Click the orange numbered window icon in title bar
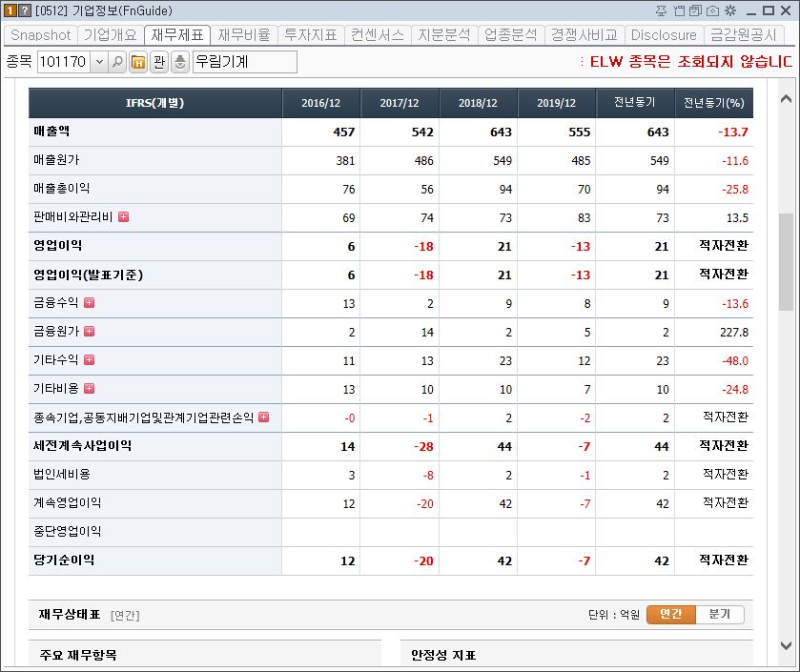The height and width of the screenshot is (672, 800). 10,10
